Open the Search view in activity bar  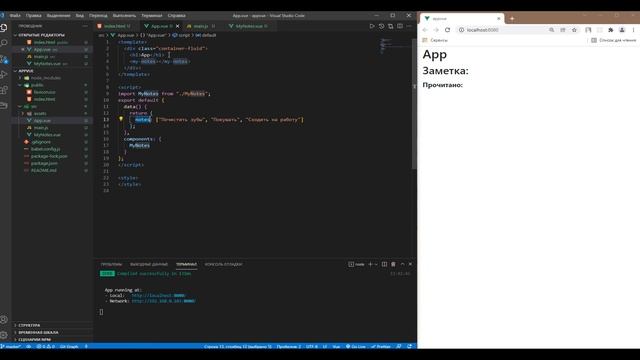click(4, 43)
